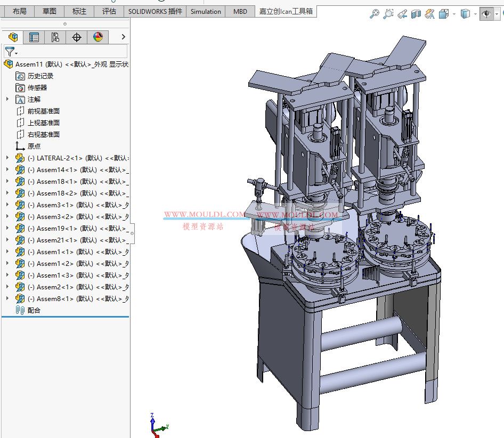This screenshot has height=438, width=504.
Task: Click the Edit Appearance icon
Action: tap(429, 14)
